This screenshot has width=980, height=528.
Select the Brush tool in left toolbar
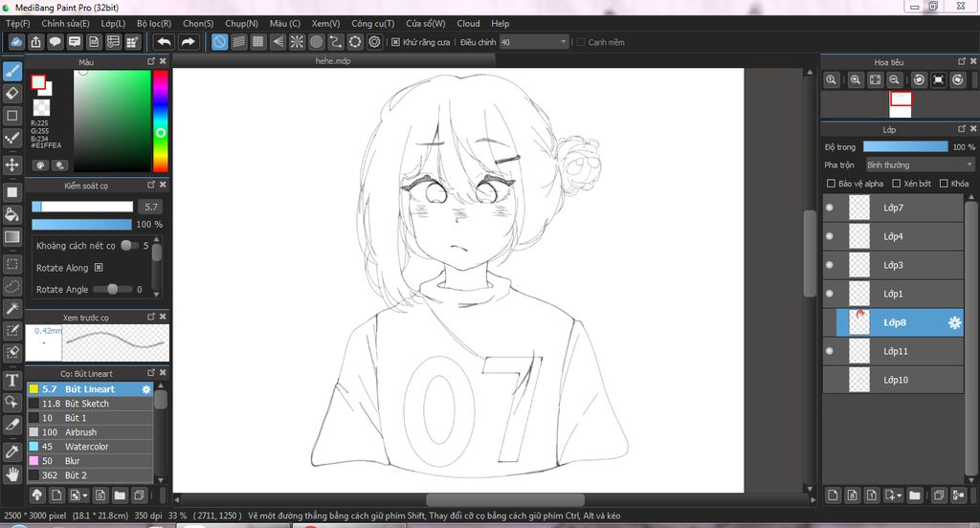(x=11, y=71)
